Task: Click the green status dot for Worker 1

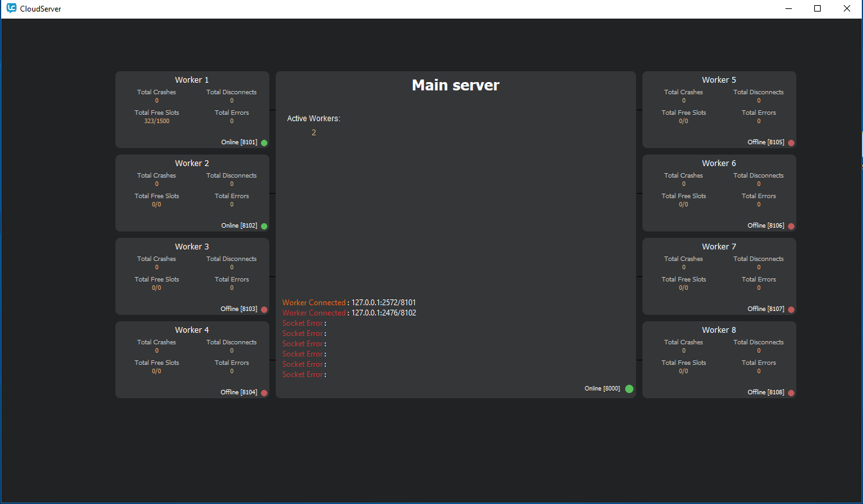Action: point(264,143)
